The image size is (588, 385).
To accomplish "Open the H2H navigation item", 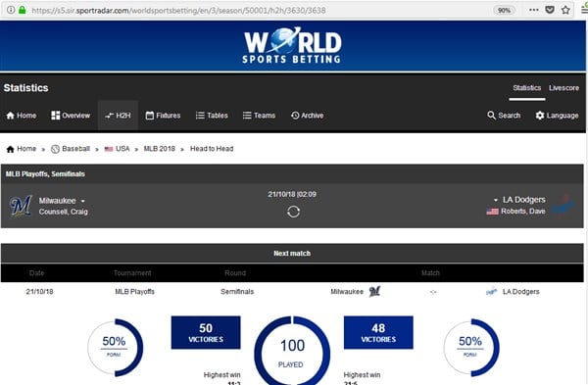I will click(x=118, y=116).
